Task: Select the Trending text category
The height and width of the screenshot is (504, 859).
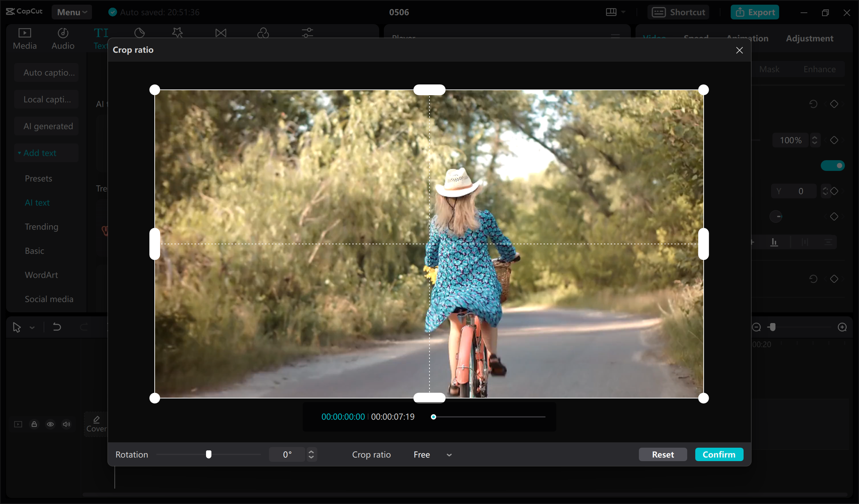Action: 42,227
